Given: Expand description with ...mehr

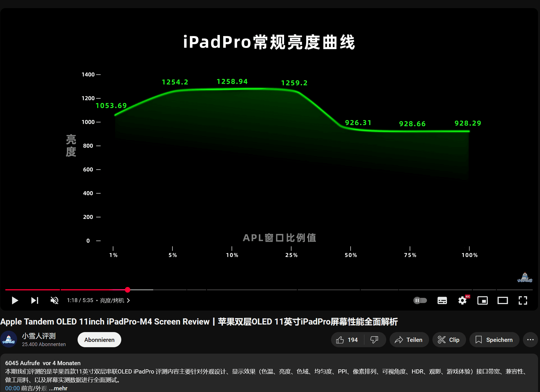Looking at the screenshot, I should tap(58, 388).
